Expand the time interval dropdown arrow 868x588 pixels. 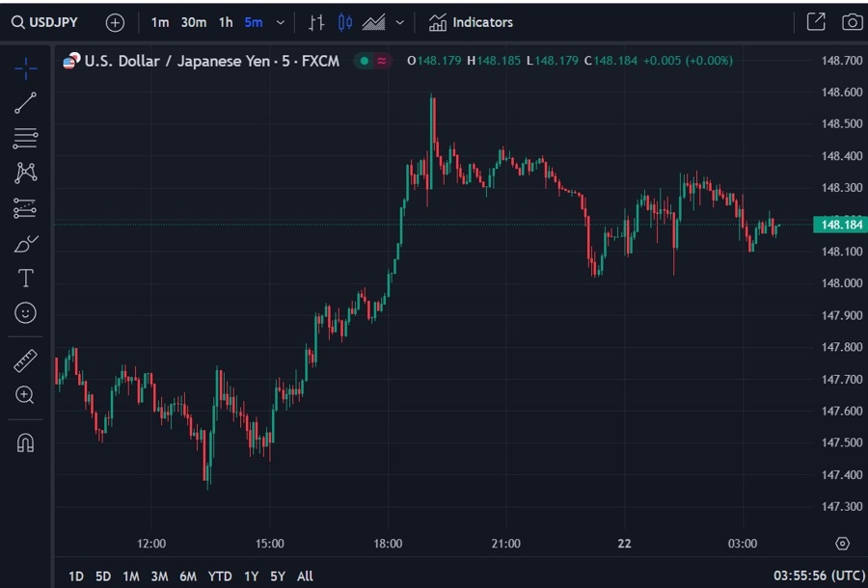pos(281,23)
